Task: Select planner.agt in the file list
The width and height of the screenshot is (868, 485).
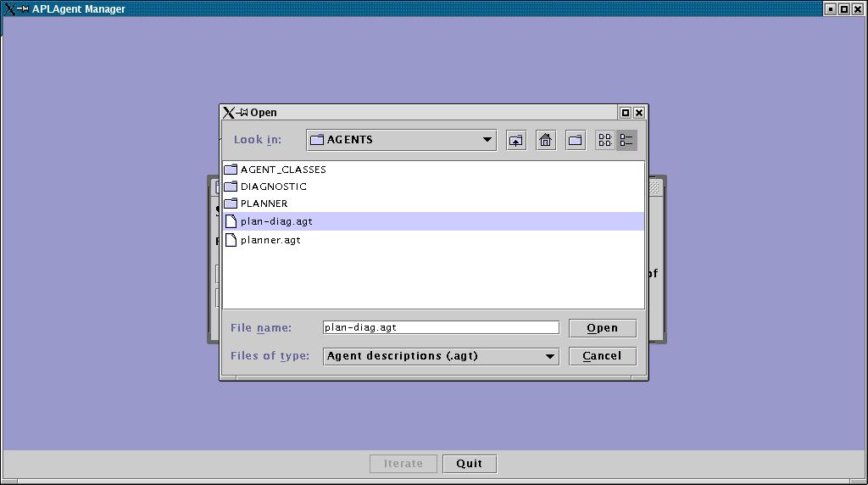Action: coord(270,240)
